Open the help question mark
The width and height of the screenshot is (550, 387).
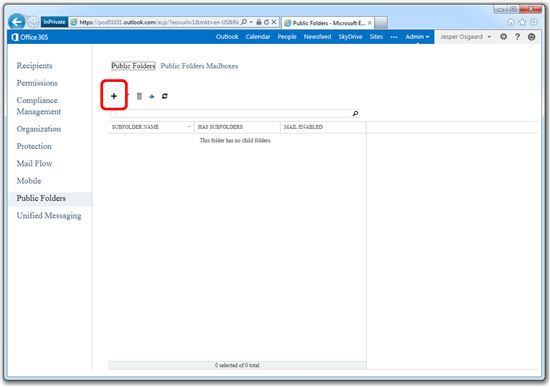517,36
